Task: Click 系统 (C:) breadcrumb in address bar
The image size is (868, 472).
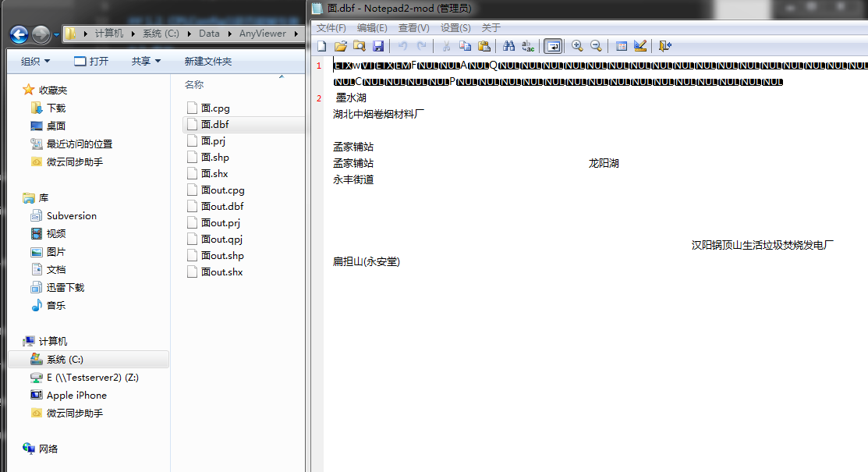Action: 161,34
